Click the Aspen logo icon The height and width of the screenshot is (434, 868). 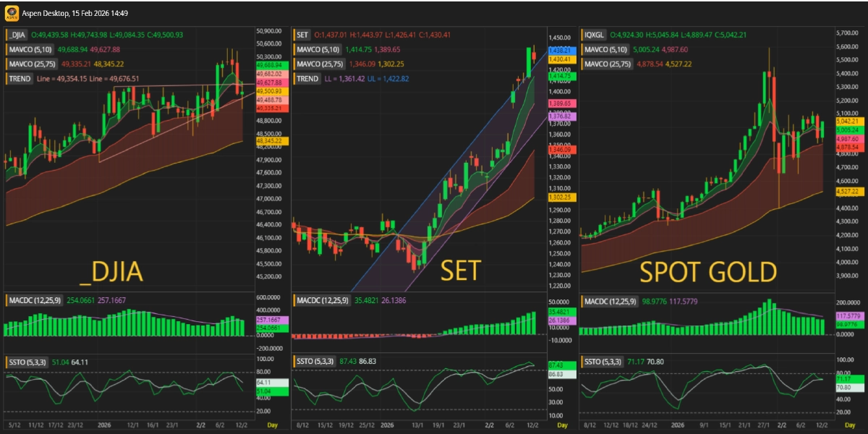click(11, 13)
